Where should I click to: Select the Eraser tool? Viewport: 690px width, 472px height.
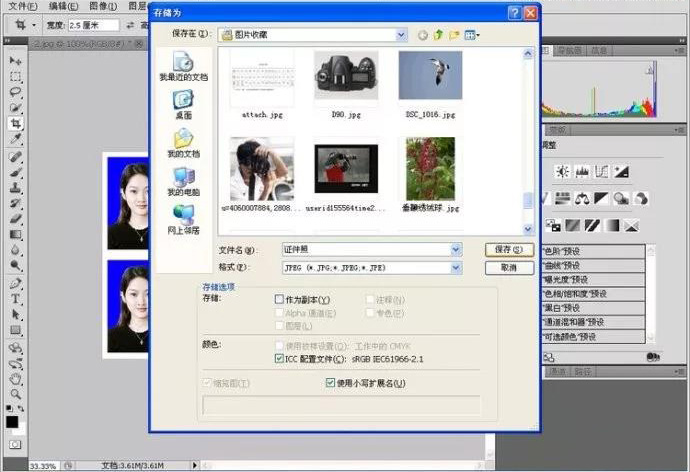(15, 219)
